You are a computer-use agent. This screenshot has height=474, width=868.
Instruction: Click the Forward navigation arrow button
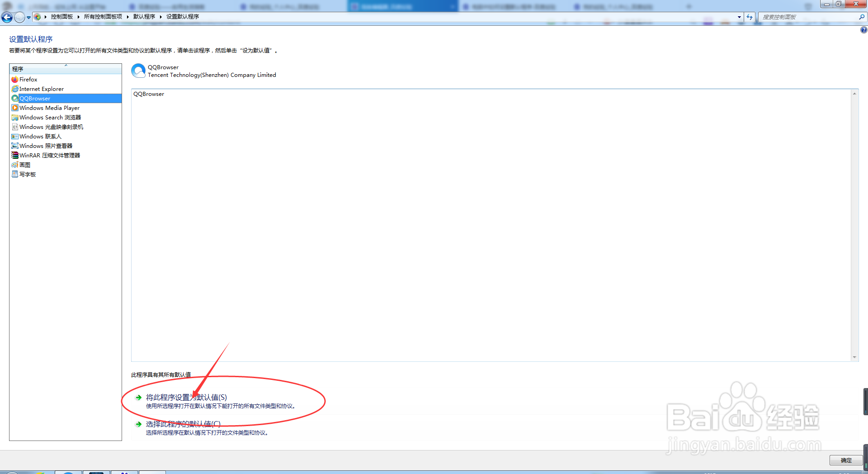(x=19, y=17)
